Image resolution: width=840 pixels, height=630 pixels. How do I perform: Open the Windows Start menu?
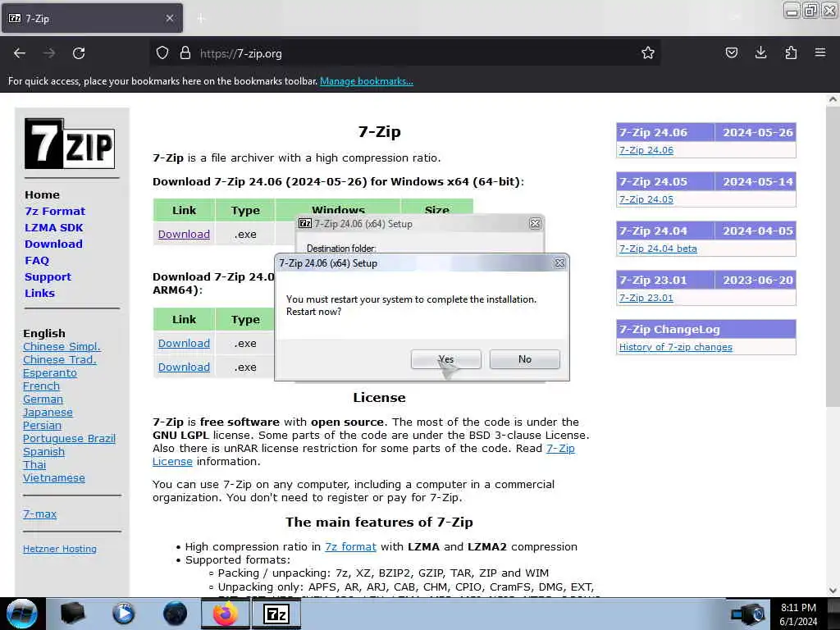coord(22,614)
